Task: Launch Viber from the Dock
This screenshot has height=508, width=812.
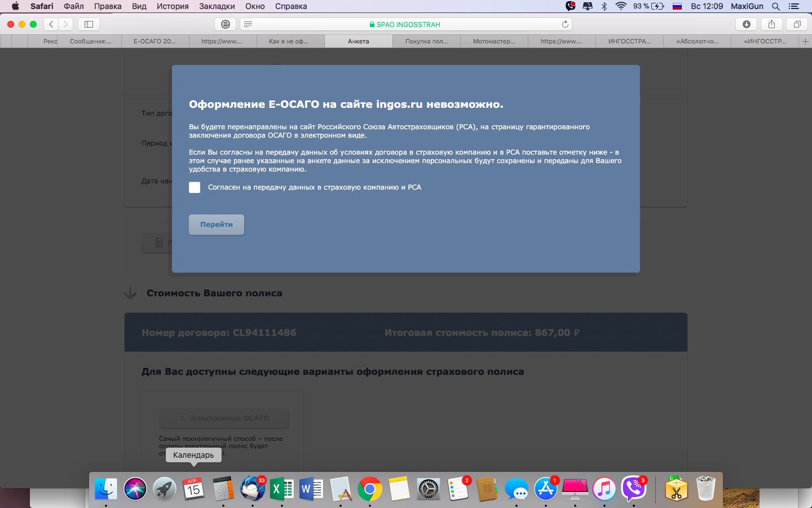Action: (x=633, y=489)
